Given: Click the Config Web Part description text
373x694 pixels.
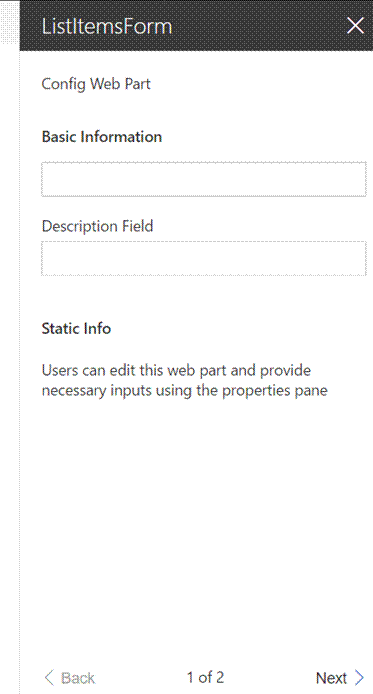Looking at the screenshot, I should point(96,84).
